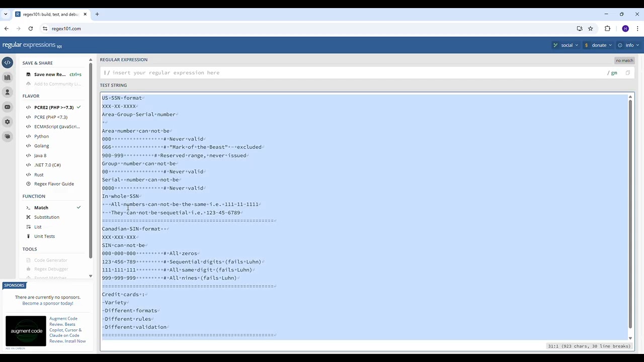Viewport: 644px width, 362px height.
Task: Open the Chrome profile avatar
Action: coord(625,29)
